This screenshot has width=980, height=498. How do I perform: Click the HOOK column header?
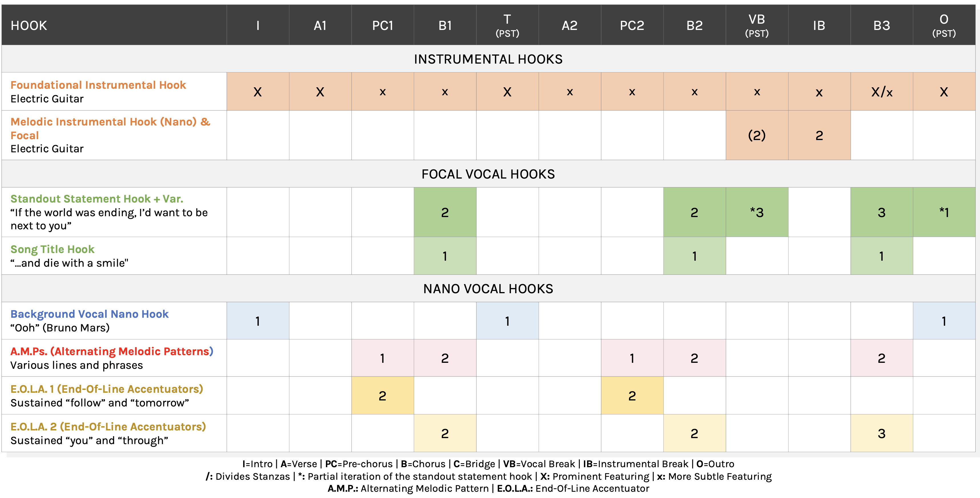pyautogui.click(x=29, y=25)
